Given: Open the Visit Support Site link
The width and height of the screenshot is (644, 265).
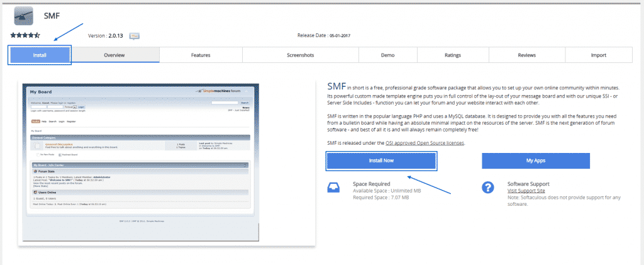Looking at the screenshot, I should 526,191.
